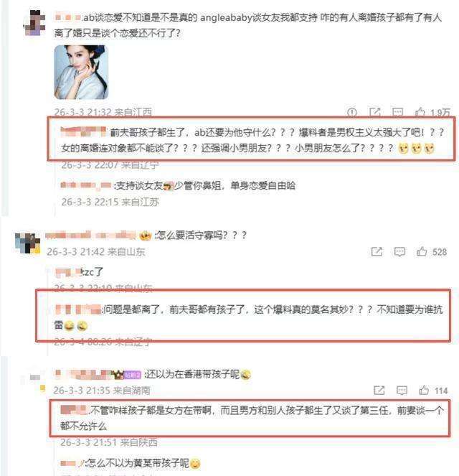Open the attached photo thumbnail of the woman

[81, 73]
